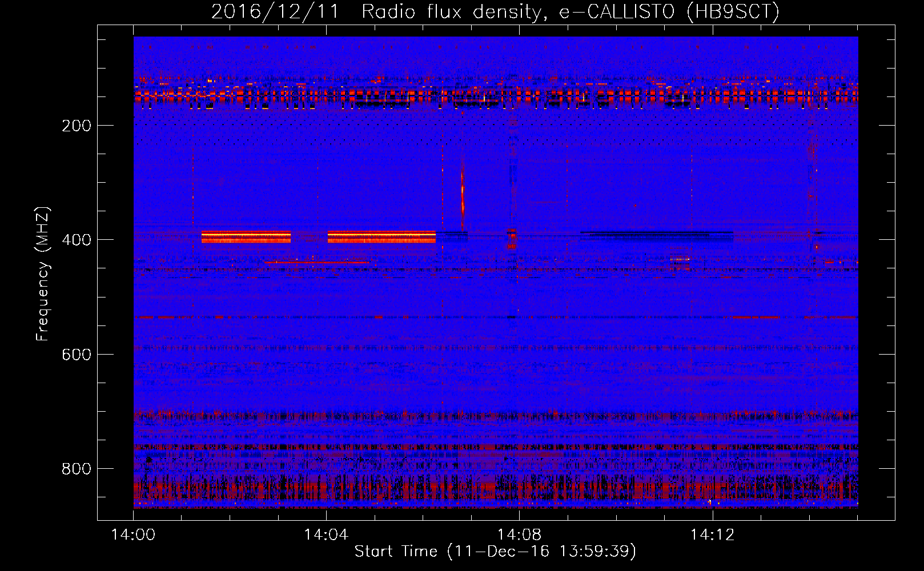The height and width of the screenshot is (571, 924).
Task: Click the 14:04 time tick label
Action: (x=326, y=535)
